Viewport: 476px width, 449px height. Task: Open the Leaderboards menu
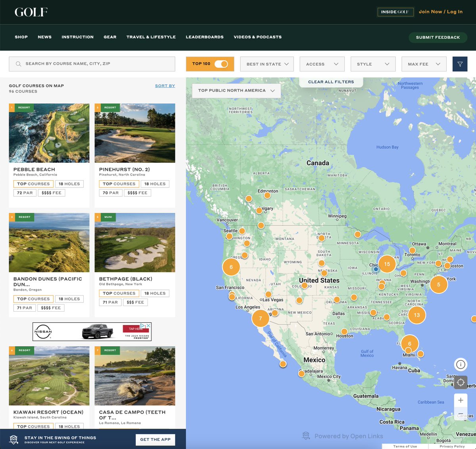click(205, 37)
